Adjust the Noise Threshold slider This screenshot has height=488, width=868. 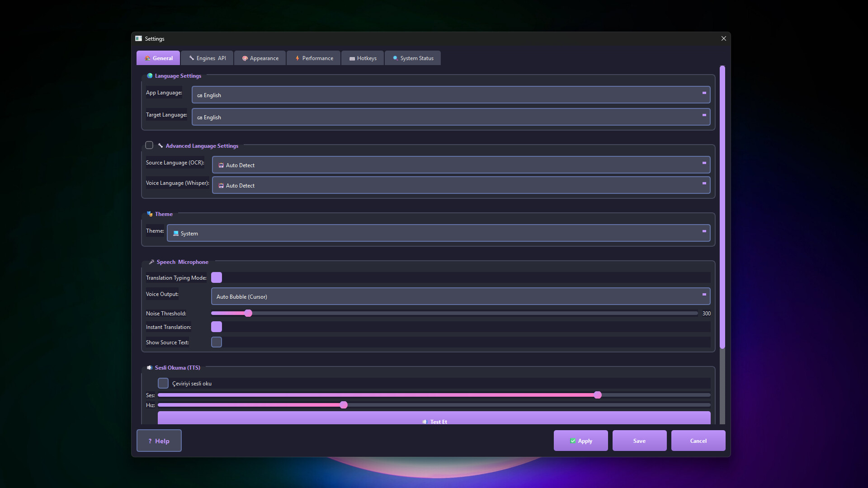[248, 313]
